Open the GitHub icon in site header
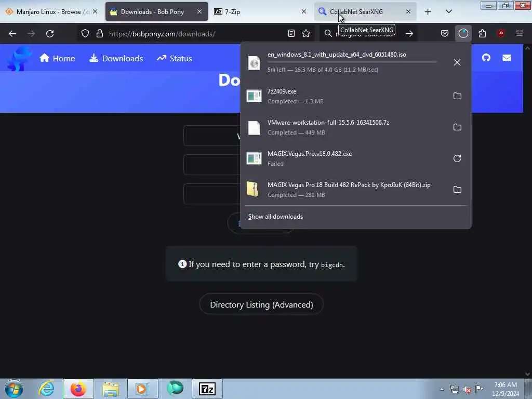 tap(486, 58)
